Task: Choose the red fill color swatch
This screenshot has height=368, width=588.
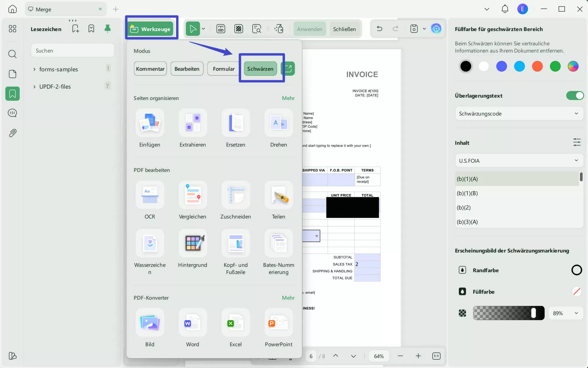Action: coord(537,66)
